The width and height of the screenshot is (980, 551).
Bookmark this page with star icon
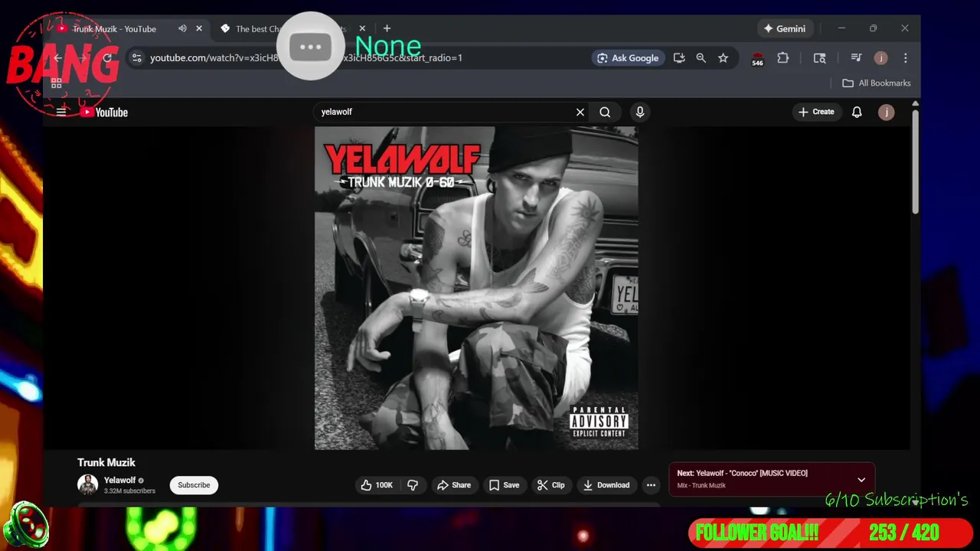coord(723,58)
